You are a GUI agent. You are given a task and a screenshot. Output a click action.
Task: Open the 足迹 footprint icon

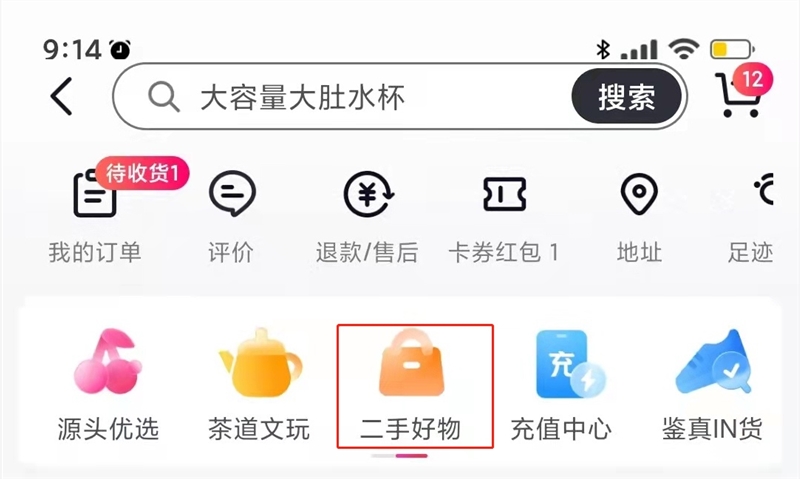coord(764,190)
